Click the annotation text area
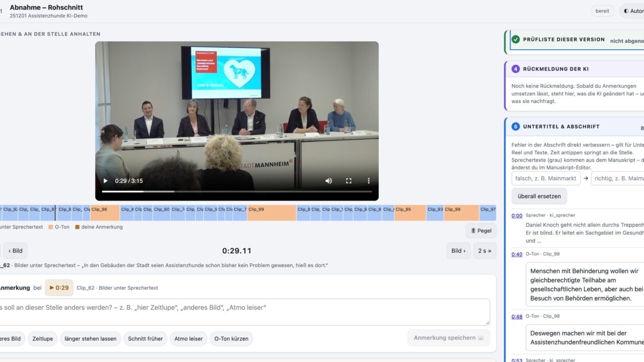 (x=245, y=312)
